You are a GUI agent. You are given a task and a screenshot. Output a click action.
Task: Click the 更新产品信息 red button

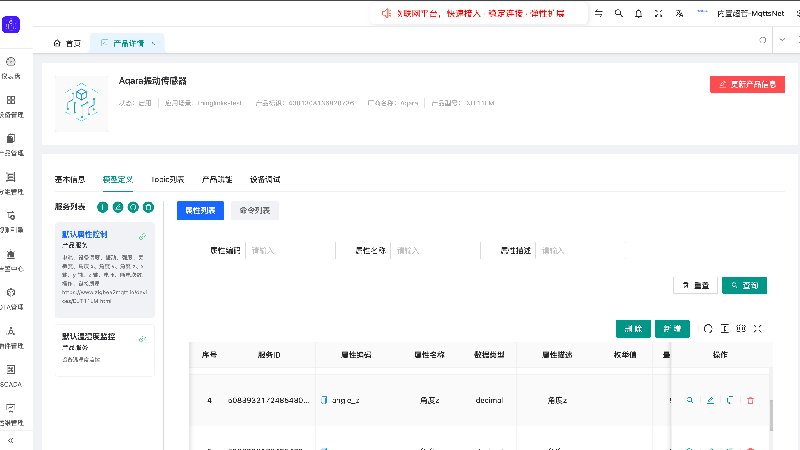click(747, 84)
